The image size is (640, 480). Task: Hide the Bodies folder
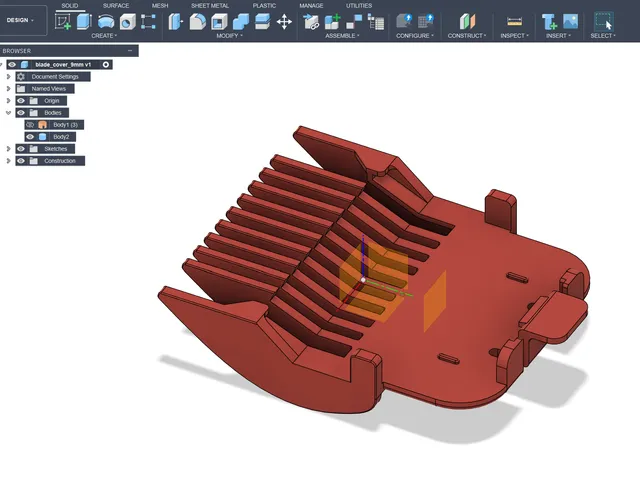click(21, 113)
